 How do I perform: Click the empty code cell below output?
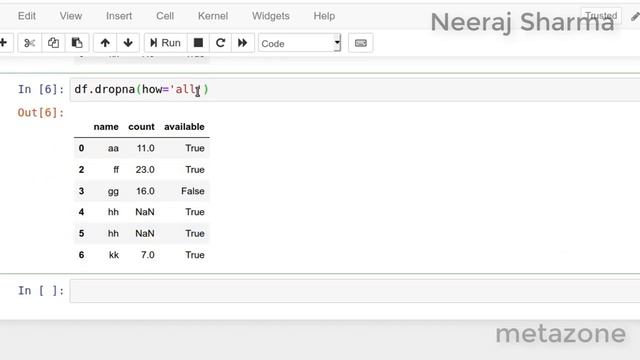coord(355,291)
